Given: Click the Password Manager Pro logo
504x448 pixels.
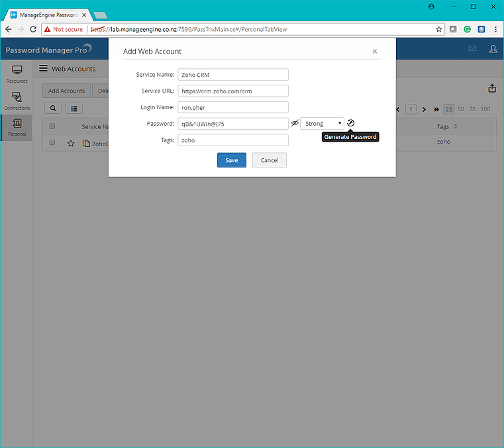Looking at the screenshot, I should 49,49.
